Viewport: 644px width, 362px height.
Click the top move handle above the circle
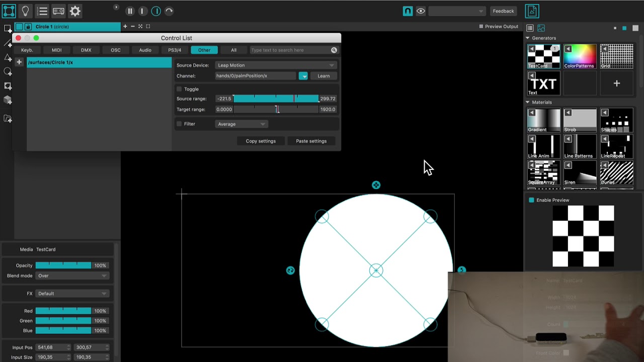pyautogui.click(x=376, y=185)
